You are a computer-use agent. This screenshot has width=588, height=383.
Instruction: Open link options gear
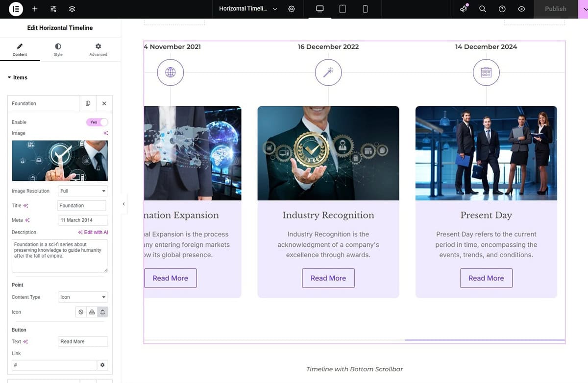tap(102, 365)
